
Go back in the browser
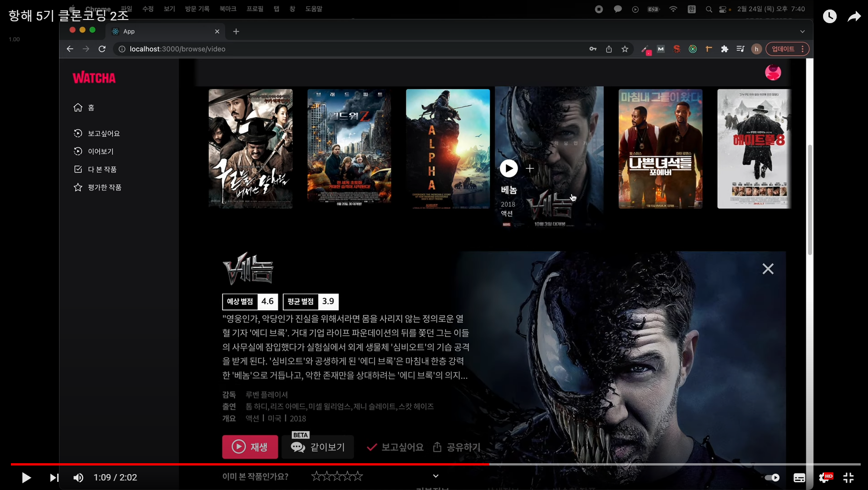click(70, 49)
